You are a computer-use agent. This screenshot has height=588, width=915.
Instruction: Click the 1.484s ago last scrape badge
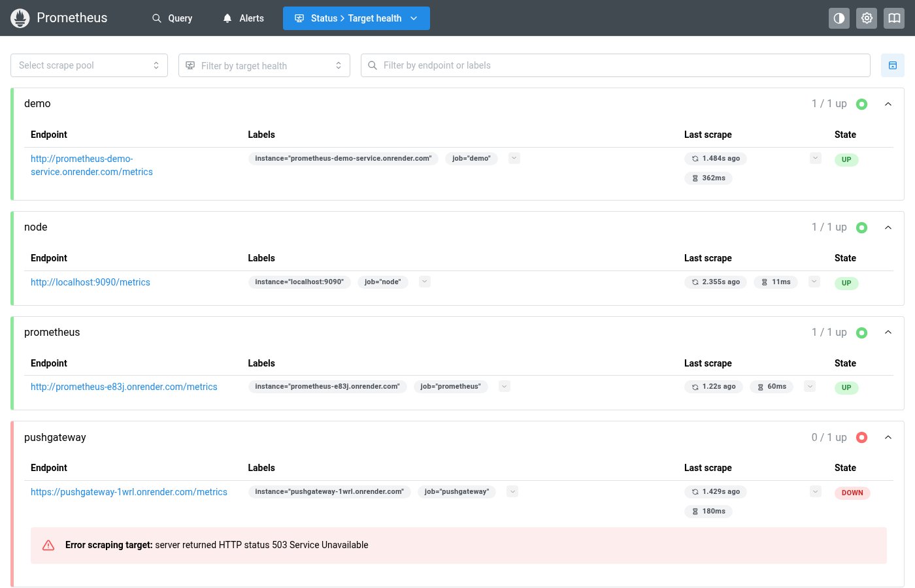pyautogui.click(x=716, y=158)
